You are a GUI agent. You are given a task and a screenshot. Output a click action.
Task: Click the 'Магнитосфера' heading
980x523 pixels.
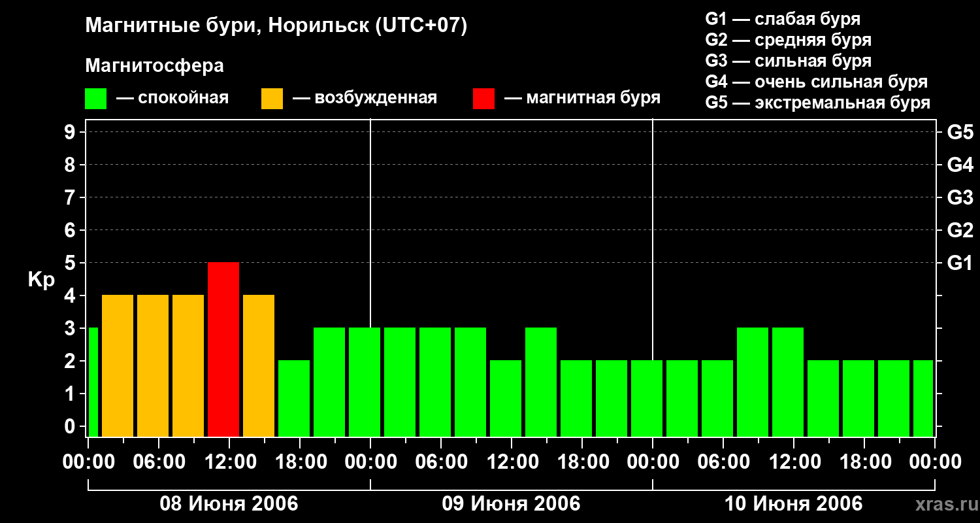pyautogui.click(x=155, y=66)
